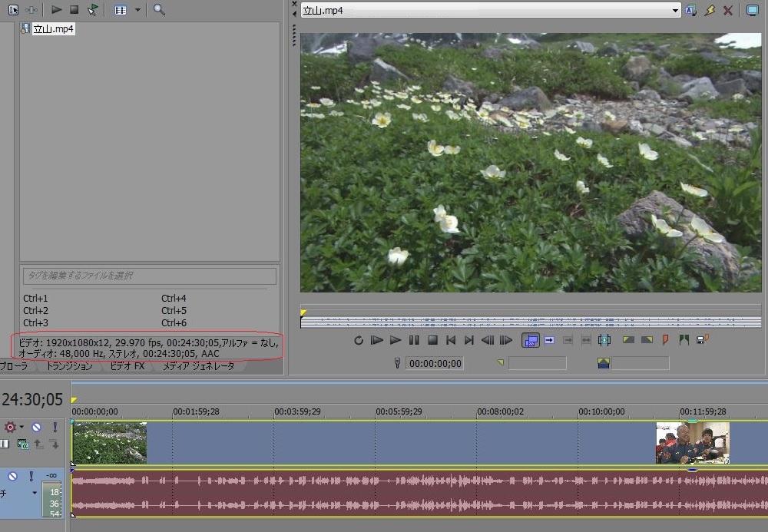Solo the audio track

(31, 476)
